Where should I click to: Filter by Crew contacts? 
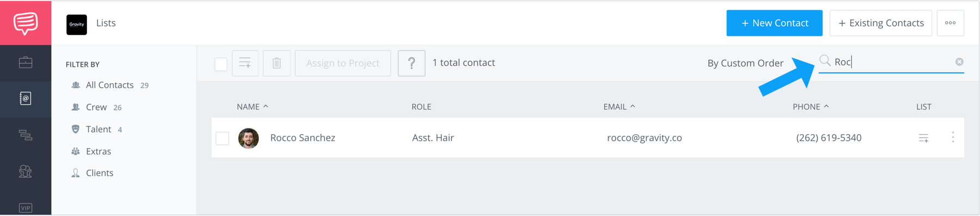tap(96, 107)
